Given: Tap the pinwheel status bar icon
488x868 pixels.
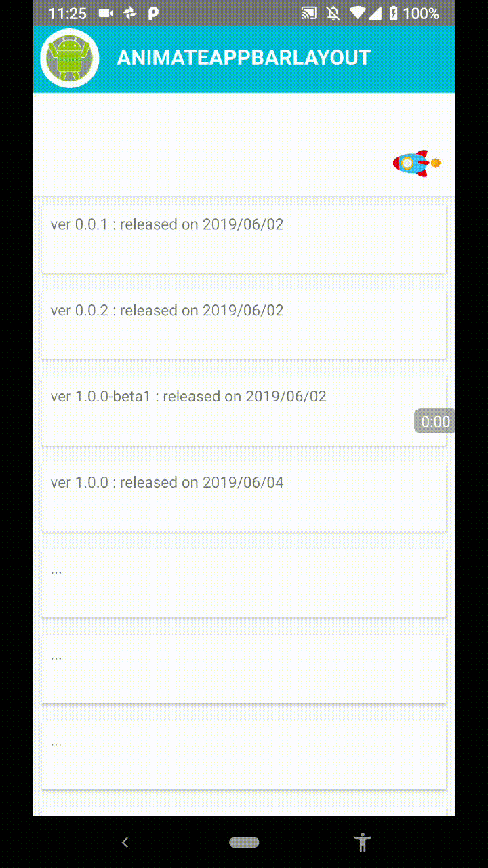Looking at the screenshot, I should click(130, 13).
